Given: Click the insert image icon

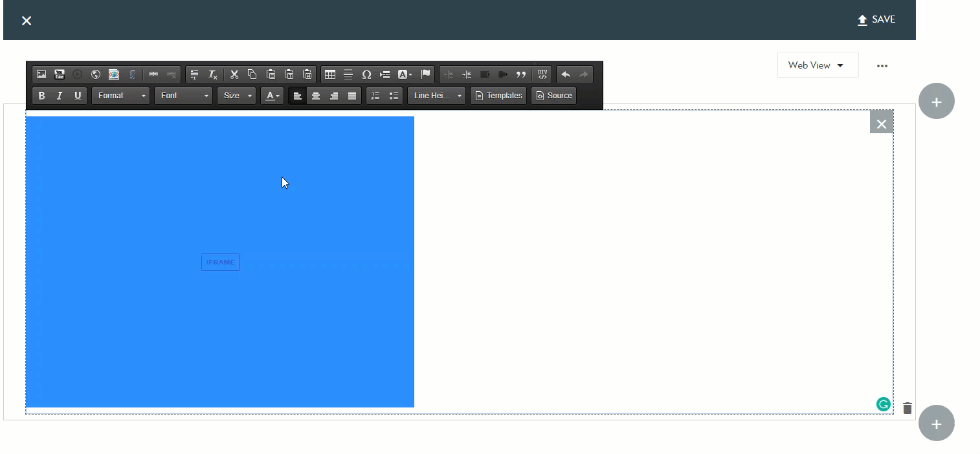Looking at the screenshot, I should (x=41, y=74).
